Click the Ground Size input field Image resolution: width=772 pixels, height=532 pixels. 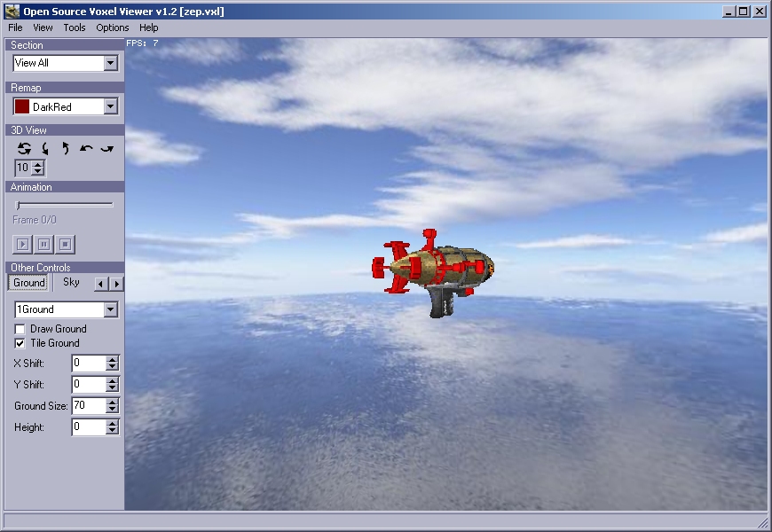[88, 405]
